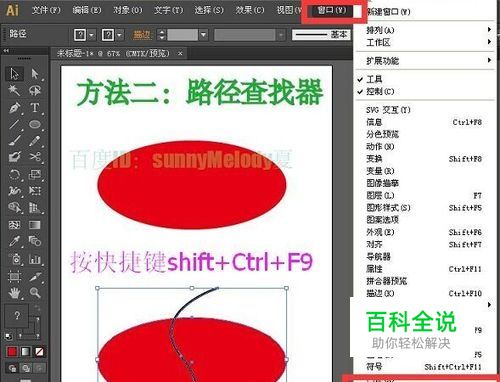The height and width of the screenshot is (382, 500).
Task: Select the Mesh tool
Action: click(x=14, y=225)
